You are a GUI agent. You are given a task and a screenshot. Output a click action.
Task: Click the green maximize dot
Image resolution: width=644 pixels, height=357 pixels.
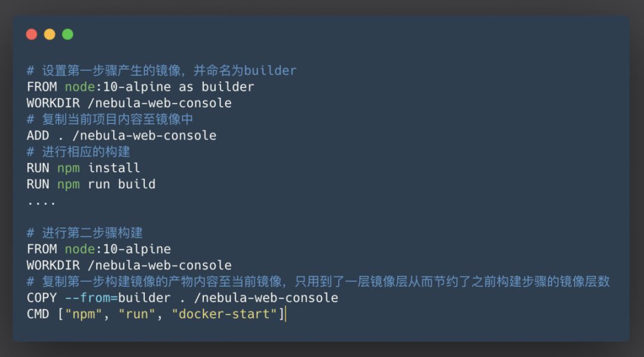(x=68, y=35)
